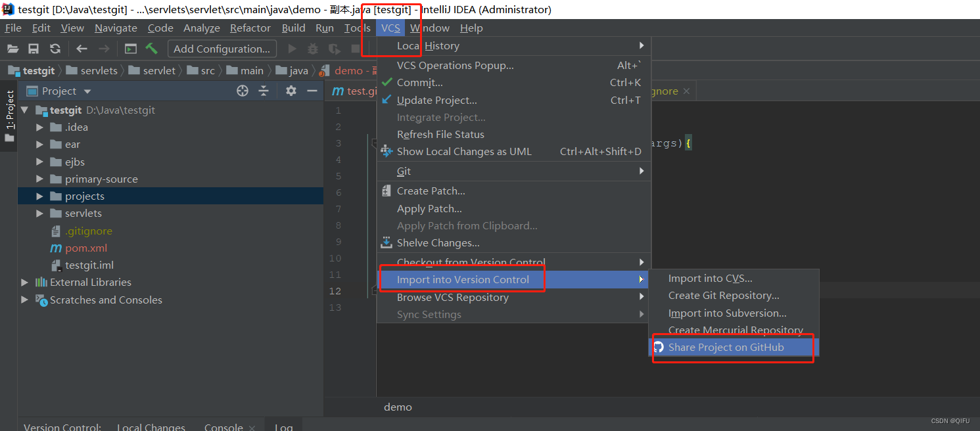Switch to the Console tab
980x431 pixels.
(x=223, y=427)
